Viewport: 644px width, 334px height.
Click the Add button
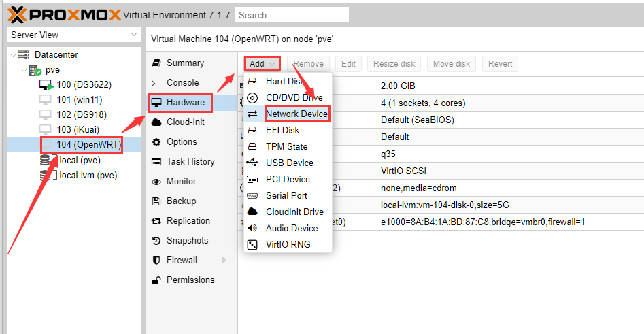click(x=262, y=64)
